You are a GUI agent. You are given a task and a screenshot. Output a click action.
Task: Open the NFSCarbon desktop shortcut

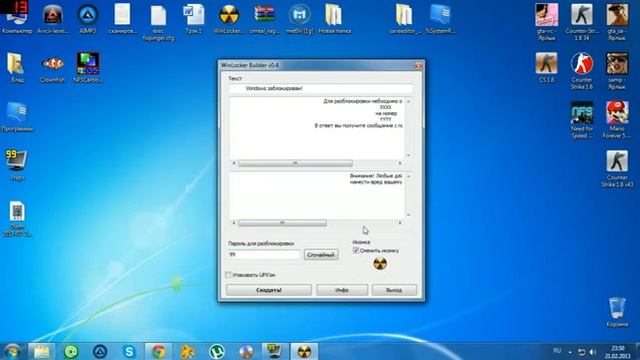88,67
